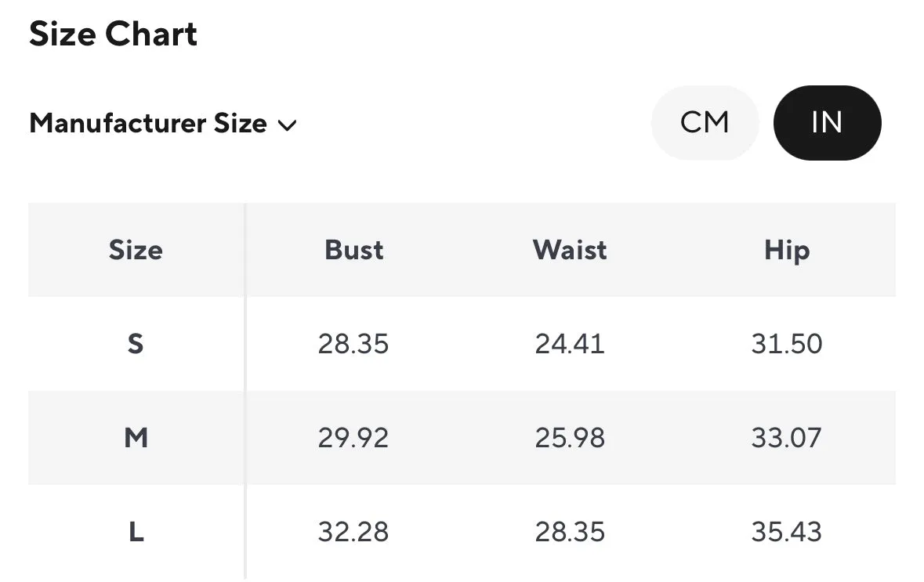Click the Hip column header
924x582 pixels.
(787, 251)
